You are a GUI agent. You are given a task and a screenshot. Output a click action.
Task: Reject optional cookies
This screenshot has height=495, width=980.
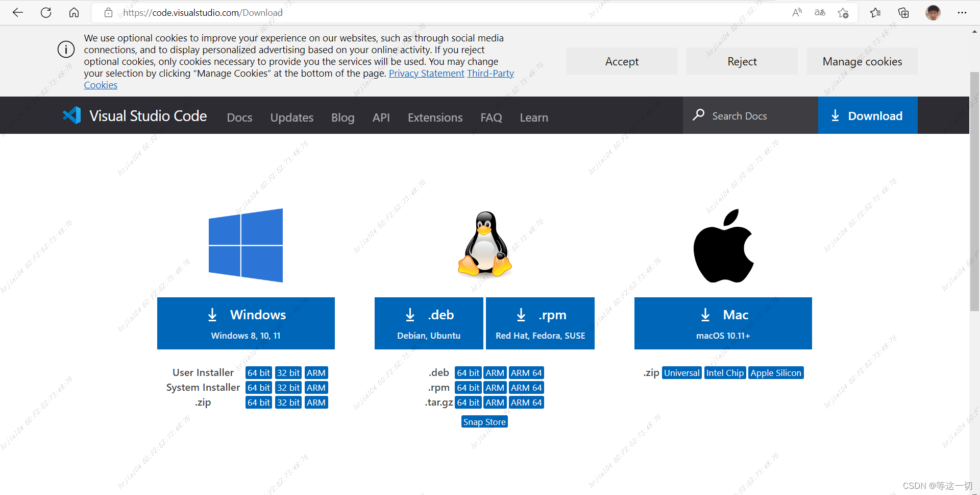pos(742,61)
